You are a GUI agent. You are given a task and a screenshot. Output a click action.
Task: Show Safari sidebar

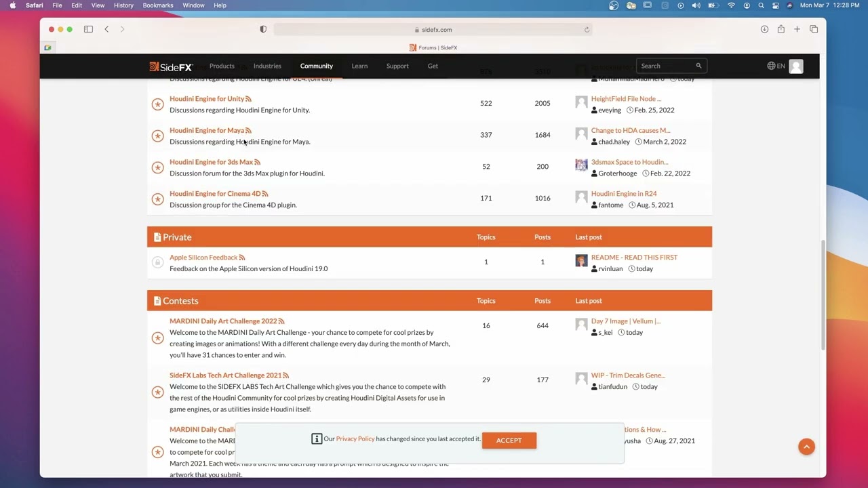tap(88, 29)
